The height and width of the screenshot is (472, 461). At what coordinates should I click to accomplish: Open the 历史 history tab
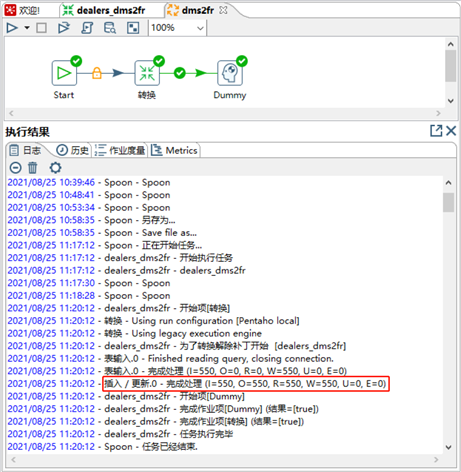73,150
